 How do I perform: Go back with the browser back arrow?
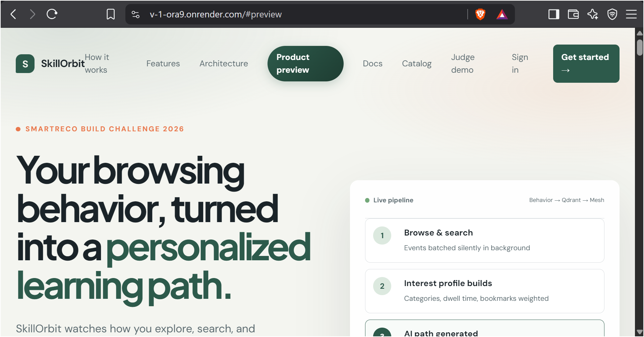coord(14,14)
